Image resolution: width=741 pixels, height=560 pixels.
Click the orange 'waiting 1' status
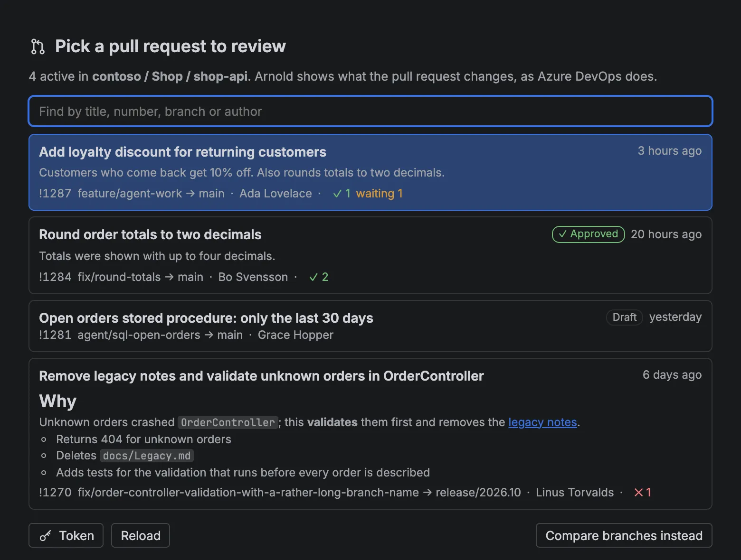click(x=380, y=194)
